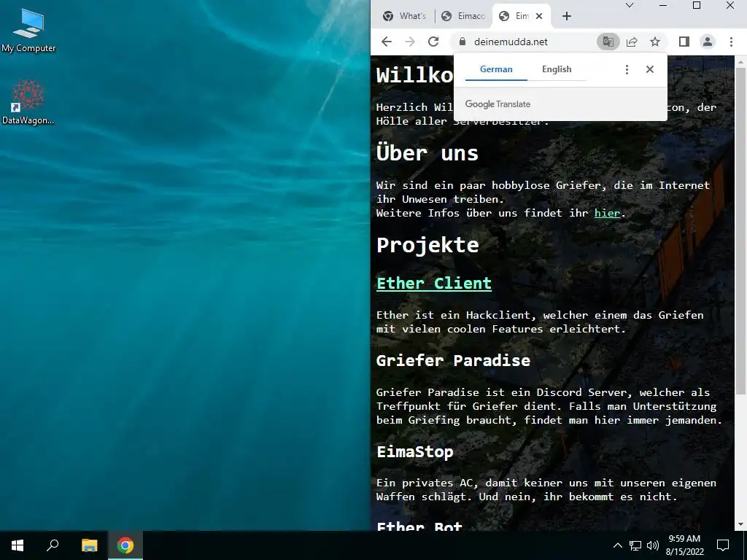
Task: Select German in translate popup
Action: click(x=496, y=69)
